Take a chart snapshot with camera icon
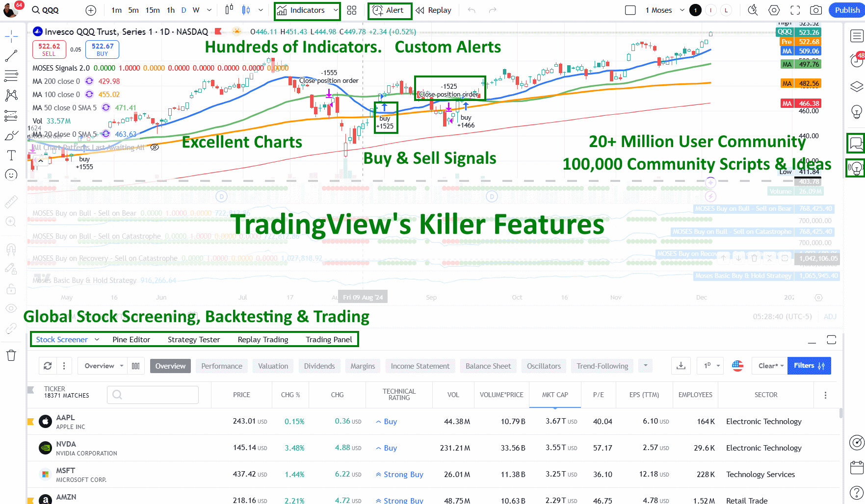Viewport: 865px width, 504px height. (816, 10)
